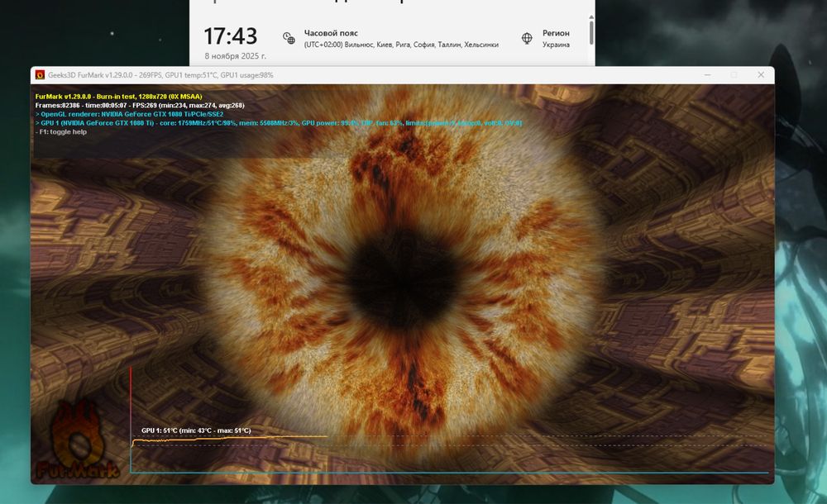Minimize the FurMark window
The width and height of the screenshot is (827, 504).
coord(707,75)
